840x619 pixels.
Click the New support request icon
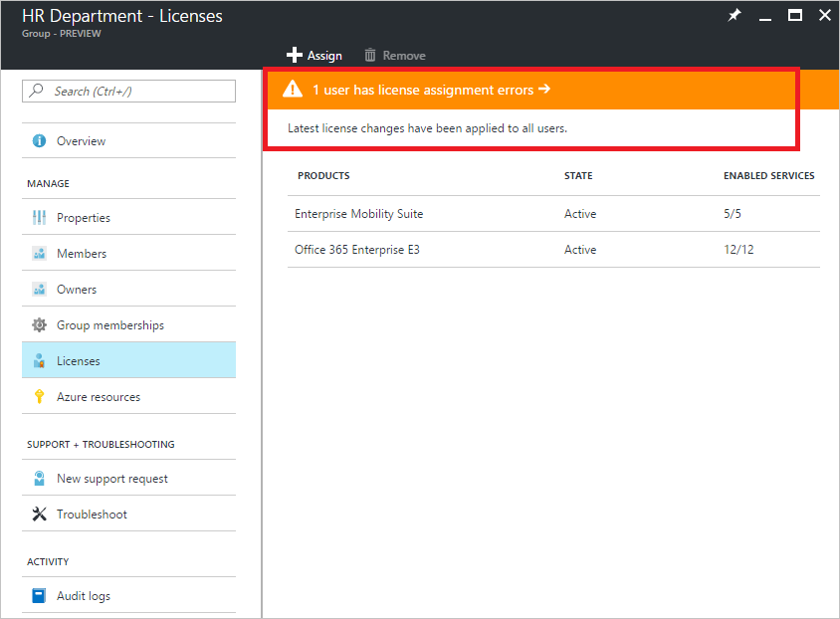(x=39, y=479)
